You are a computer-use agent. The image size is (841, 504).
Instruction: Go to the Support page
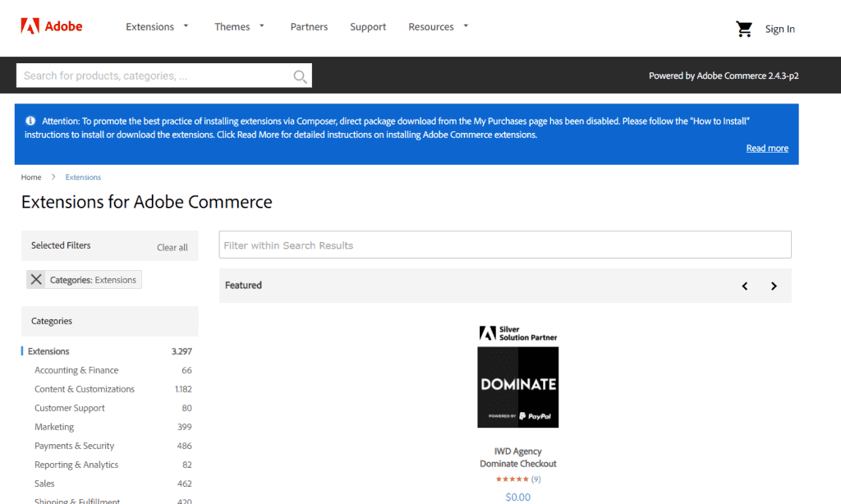click(368, 27)
